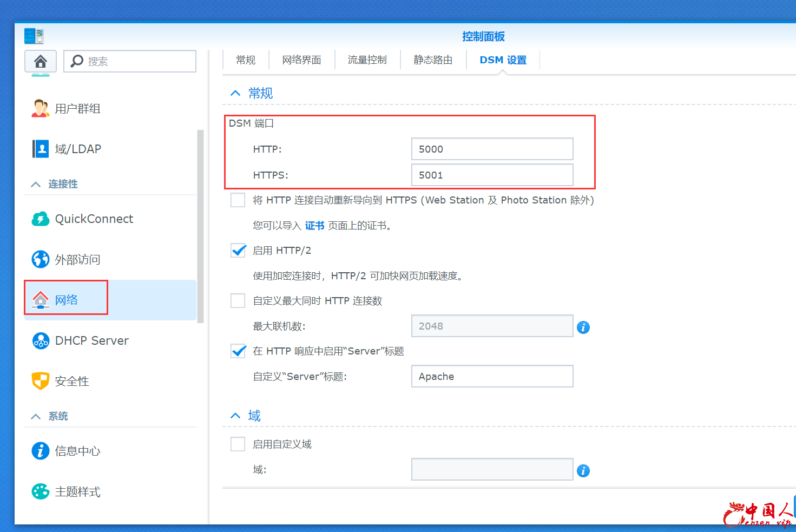Open 主题样式 palette icon
Screen dimensions: 796x532
click(41, 491)
